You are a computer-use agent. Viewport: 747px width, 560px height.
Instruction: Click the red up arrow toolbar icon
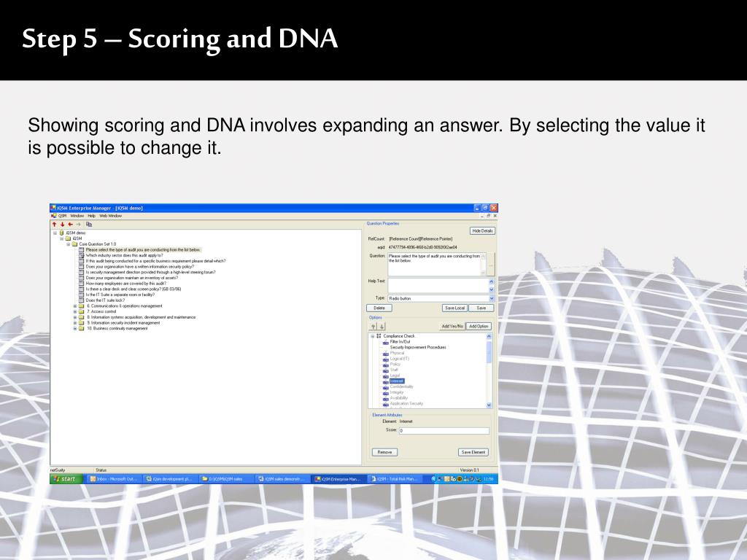[54, 225]
